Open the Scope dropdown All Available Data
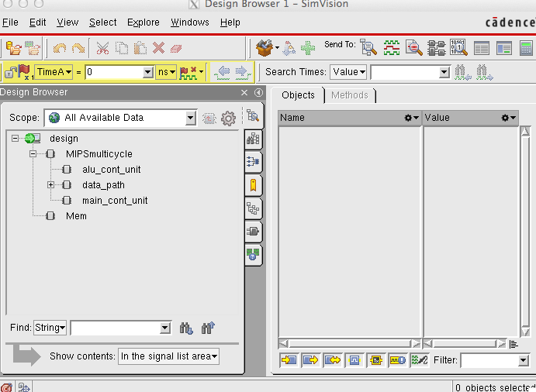The height and width of the screenshot is (392, 536). [121, 118]
